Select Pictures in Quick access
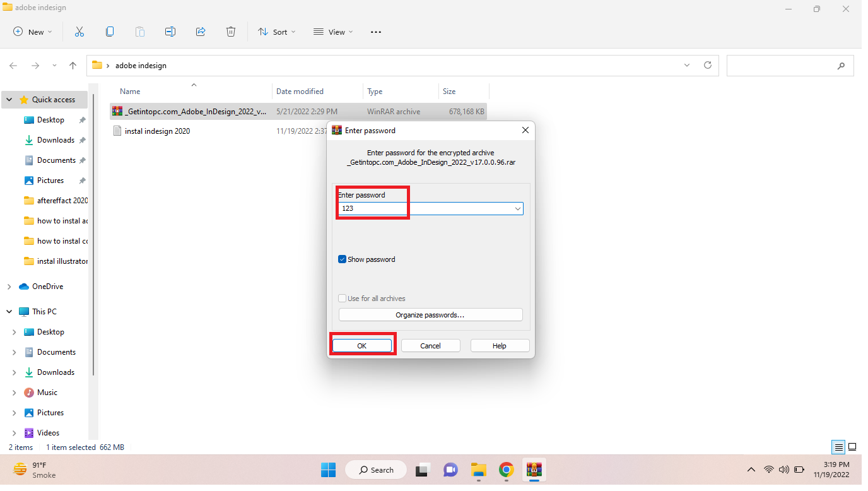The height and width of the screenshot is (491, 868). [50, 180]
